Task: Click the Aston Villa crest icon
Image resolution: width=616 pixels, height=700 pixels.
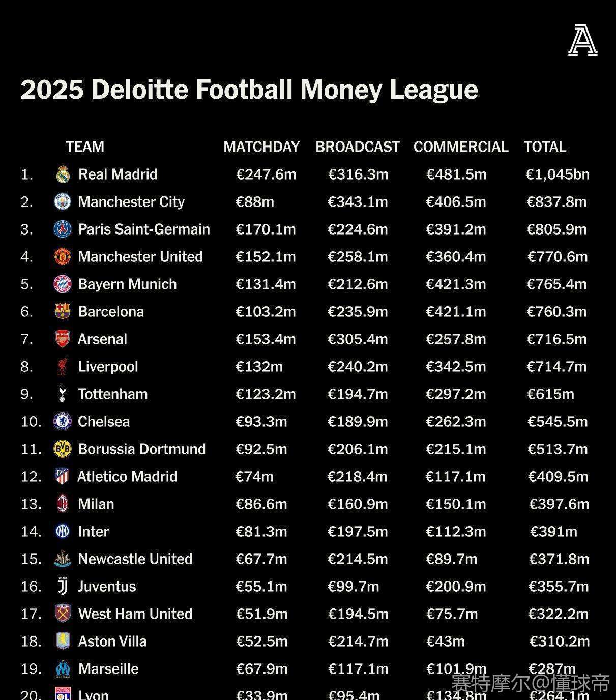Action: click(63, 641)
